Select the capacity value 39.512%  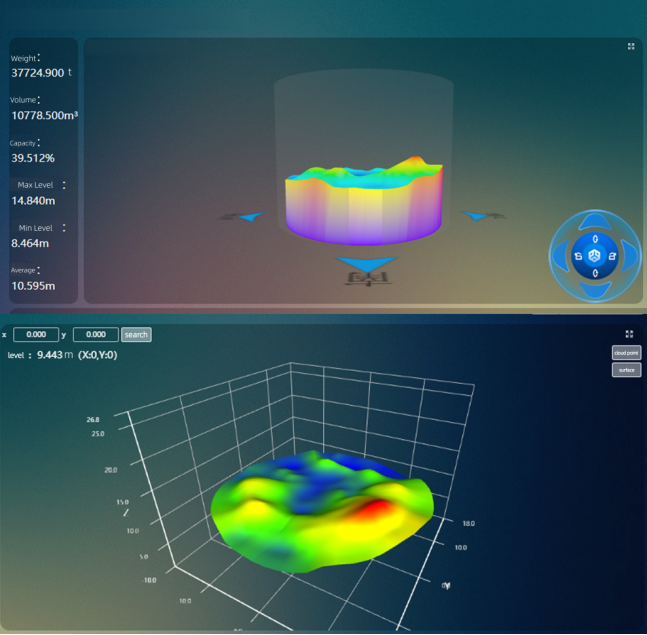[x=33, y=158]
